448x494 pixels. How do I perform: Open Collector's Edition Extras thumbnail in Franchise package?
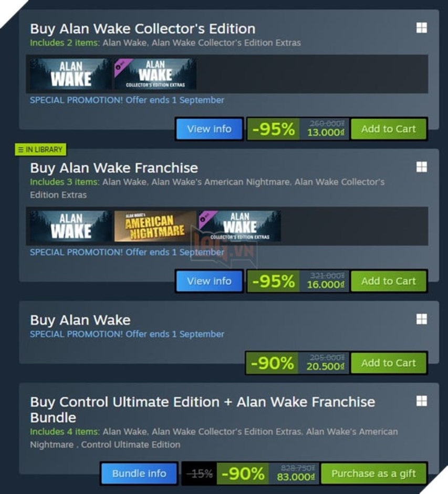pyautogui.click(x=239, y=226)
